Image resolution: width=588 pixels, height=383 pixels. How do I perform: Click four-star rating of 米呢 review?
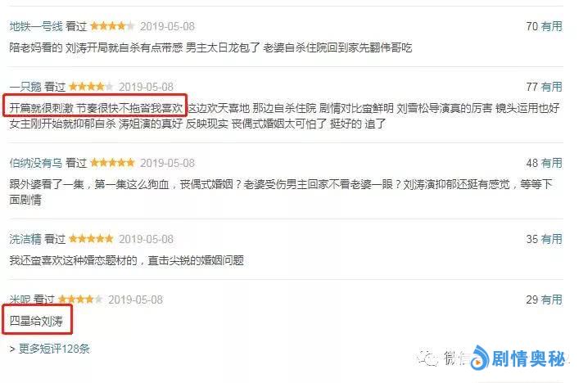(80, 300)
